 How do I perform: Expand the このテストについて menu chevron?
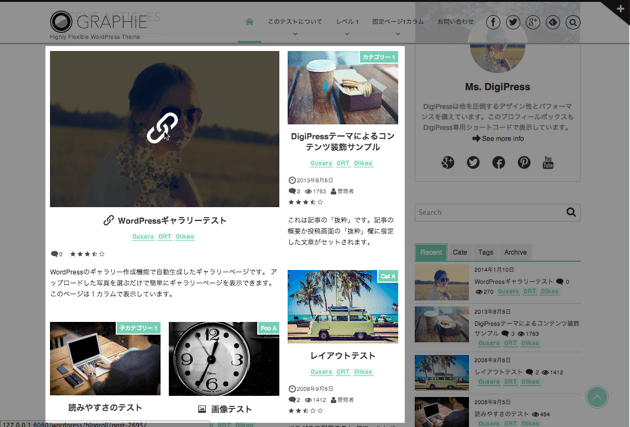click(x=295, y=34)
